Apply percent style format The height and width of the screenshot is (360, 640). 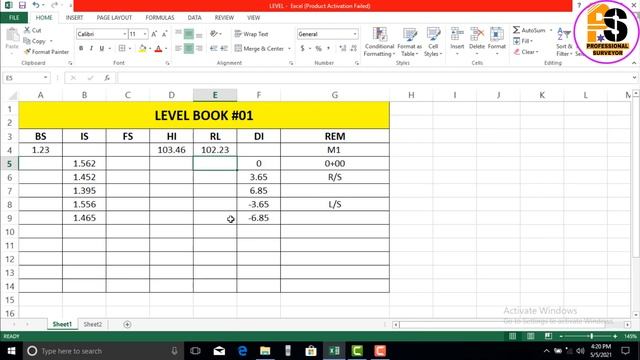click(318, 48)
